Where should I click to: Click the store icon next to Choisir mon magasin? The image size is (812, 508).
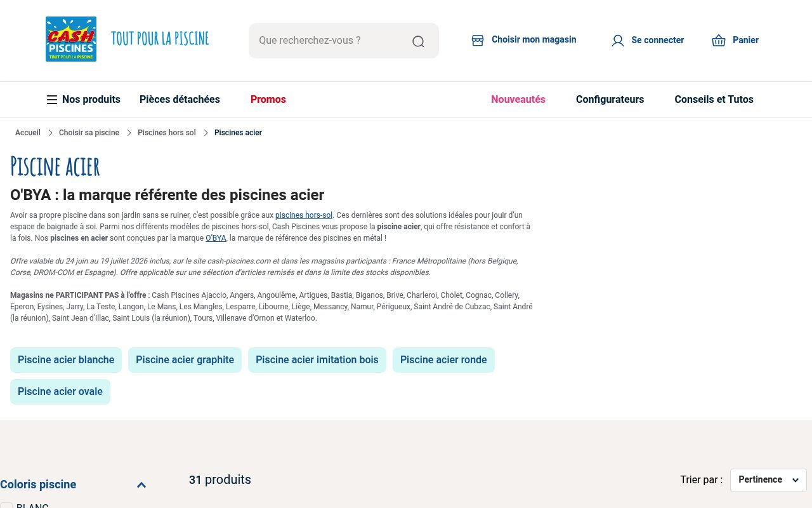[x=478, y=40]
